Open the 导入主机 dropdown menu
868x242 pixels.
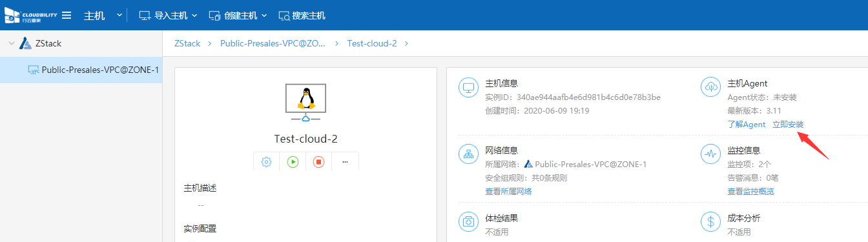tap(168, 15)
